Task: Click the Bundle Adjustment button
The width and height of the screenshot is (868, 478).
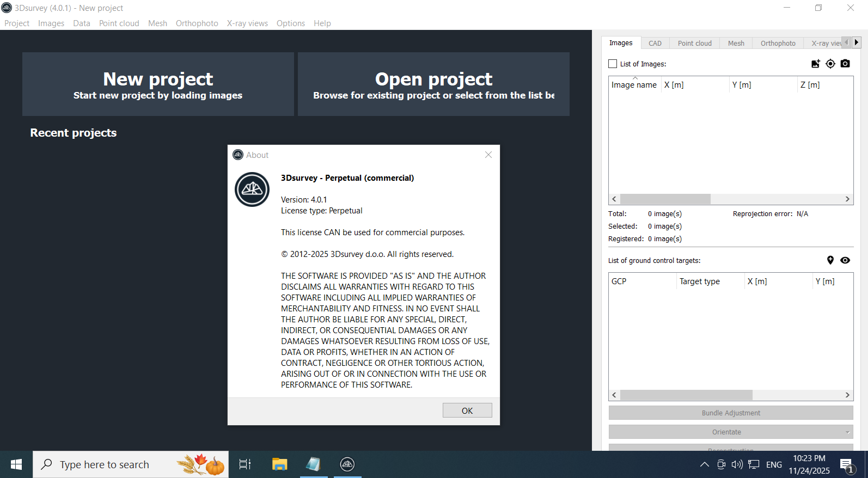Action: coord(731,413)
